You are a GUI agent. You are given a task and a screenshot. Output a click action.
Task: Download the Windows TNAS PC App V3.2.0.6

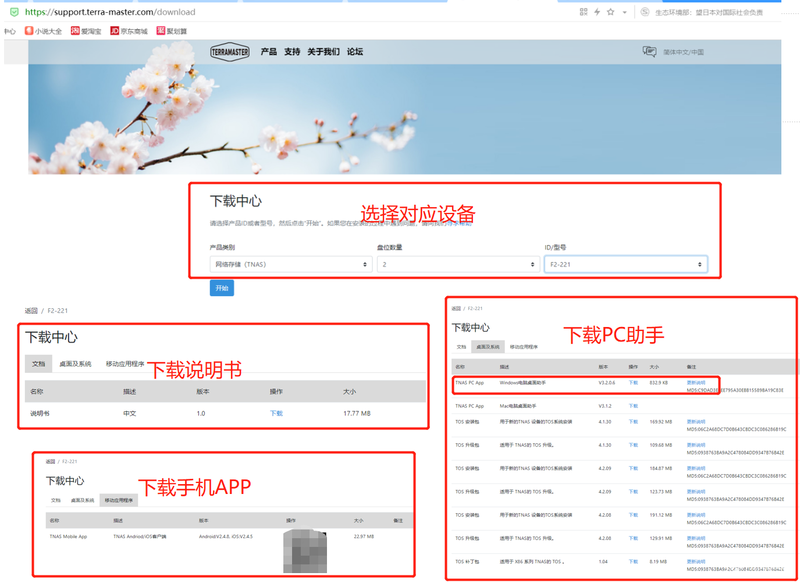click(x=633, y=382)
